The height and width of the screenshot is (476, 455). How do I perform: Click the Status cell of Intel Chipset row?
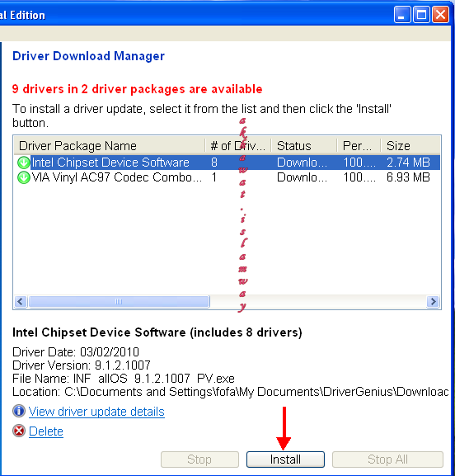pos(302,163)
